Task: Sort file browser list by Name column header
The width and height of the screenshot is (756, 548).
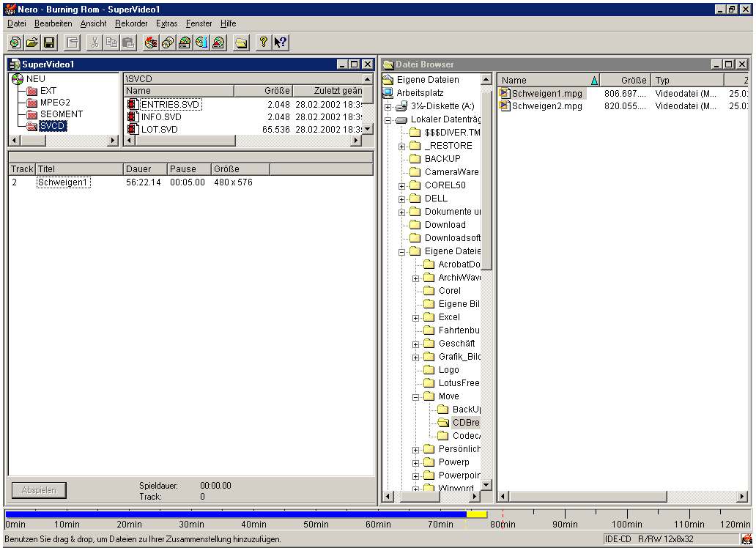Action: point(549,80)
